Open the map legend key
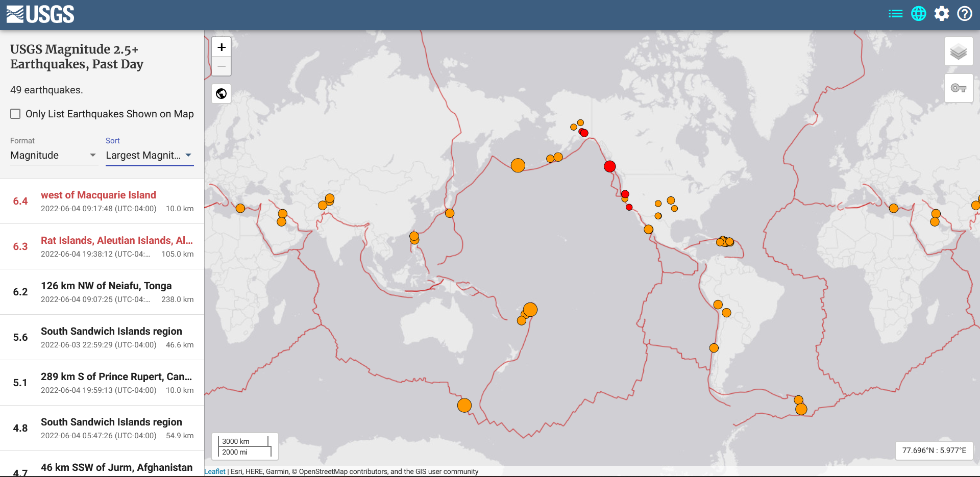The height and width of the screenshot is (477, 980). point(958,88)
